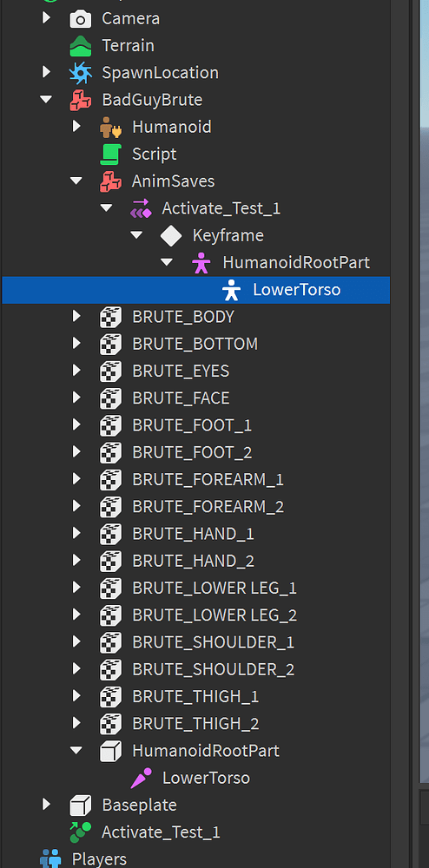Screen dimensions: 429x868
Task: Expand the Baseplate item
Action: (x=47, y=805)
